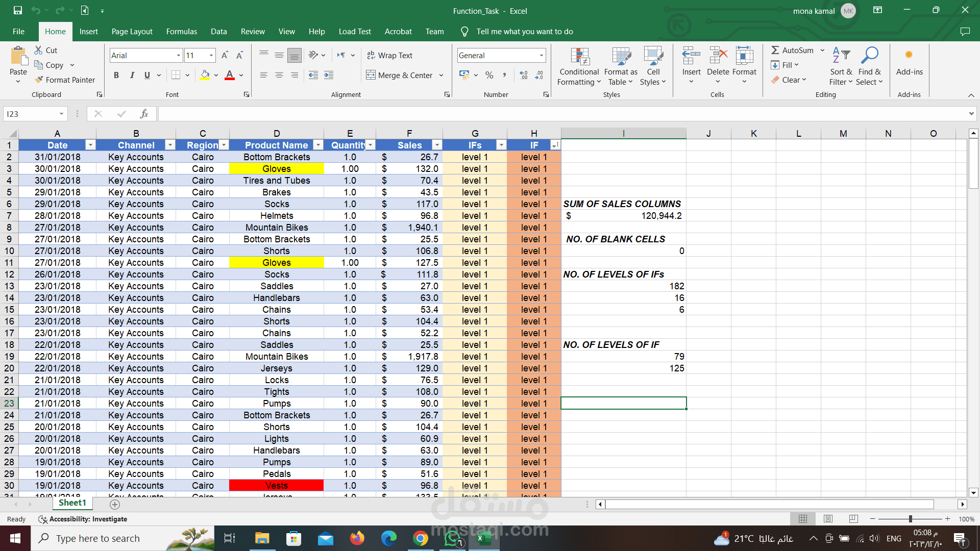
Task: Click the Copy button
Action: [x=49, y=65]
